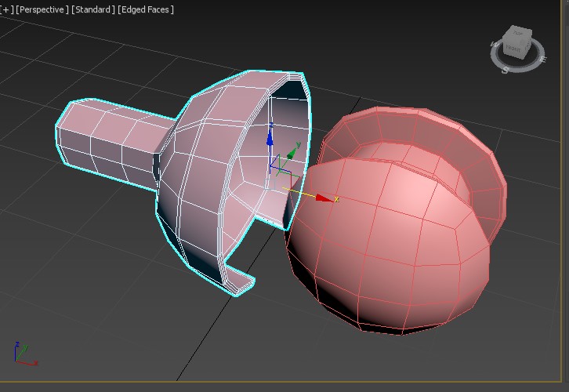The width and height of the screenshot is (569, 392).
Task: Click the W compass label on the ViewCube ring
Action: 495,45
